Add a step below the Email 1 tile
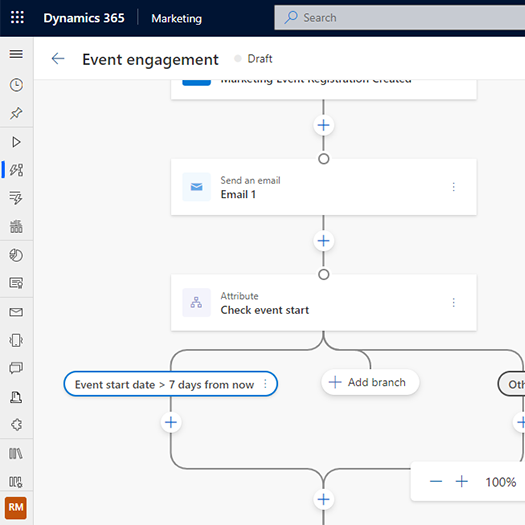This screenshot has height=525, width=525. [323, 241]
